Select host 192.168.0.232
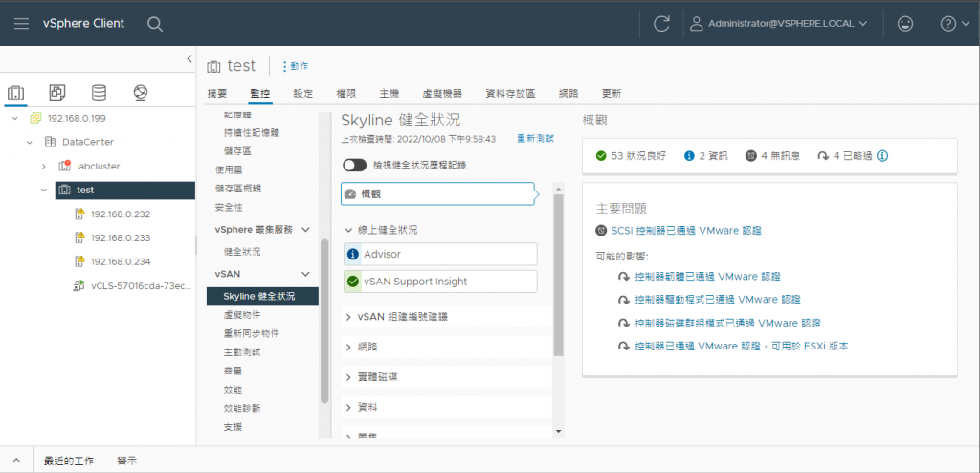This screenshot has height=473, width=980. pos(121,214)
